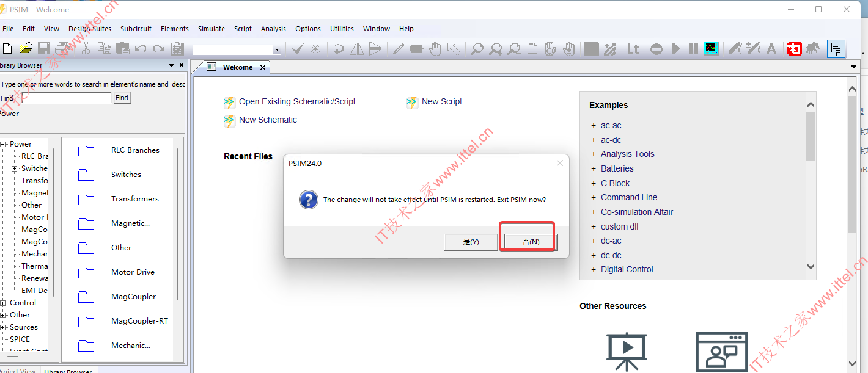Click the Open folder toolbar icon

click(26, 48)
